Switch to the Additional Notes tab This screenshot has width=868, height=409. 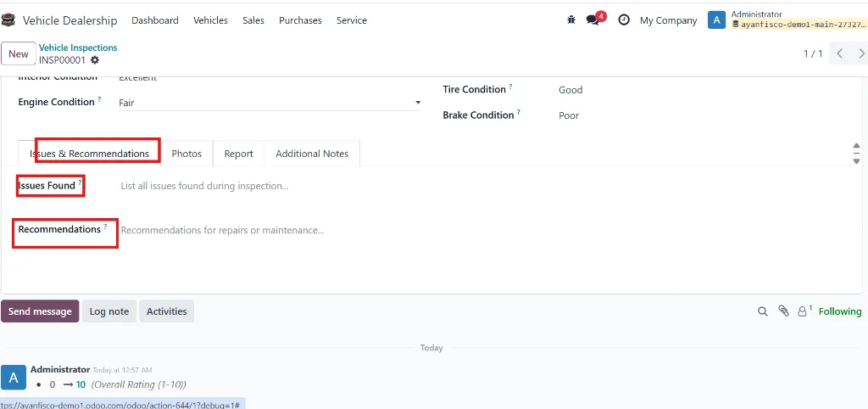312,154
